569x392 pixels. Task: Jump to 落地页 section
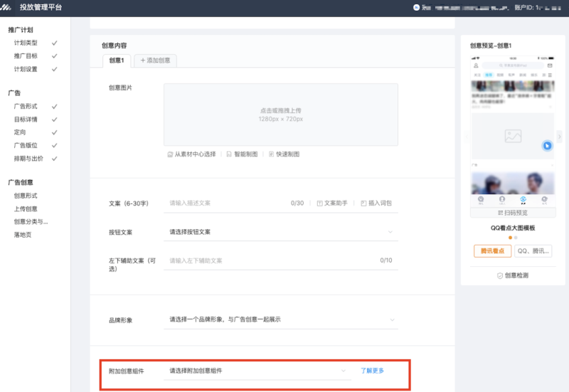coord(23,235)
